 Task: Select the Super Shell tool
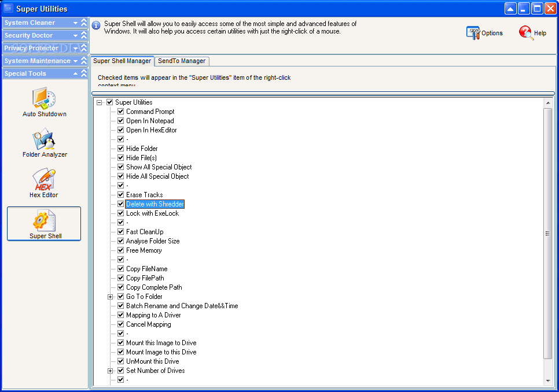click(x=44, y=224)
